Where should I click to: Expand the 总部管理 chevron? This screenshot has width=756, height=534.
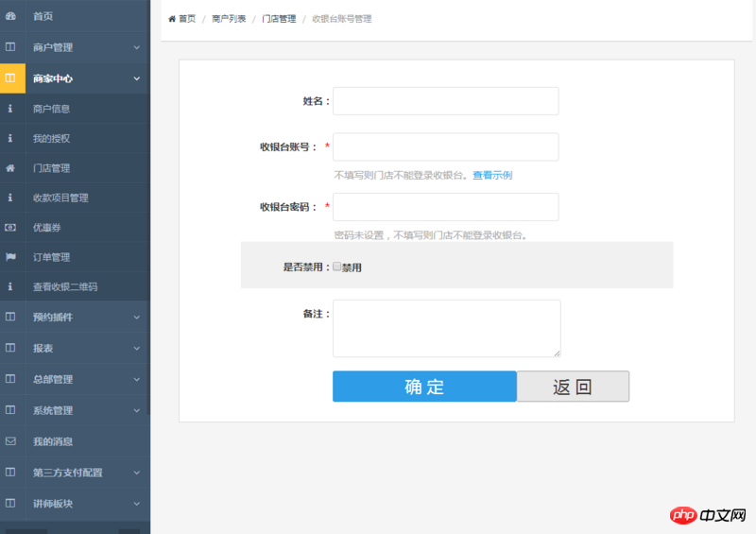coord(137,379)
